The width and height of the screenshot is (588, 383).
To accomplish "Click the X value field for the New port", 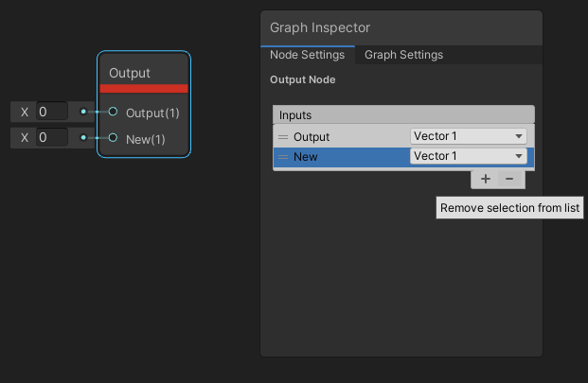I will (x=52, y=138).
